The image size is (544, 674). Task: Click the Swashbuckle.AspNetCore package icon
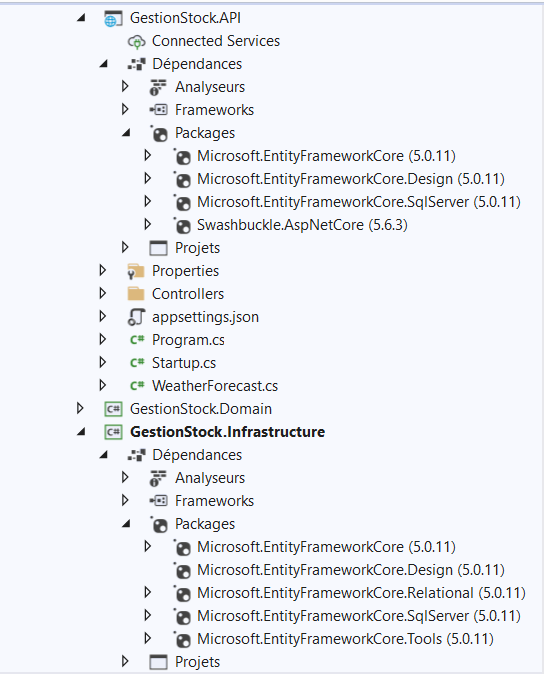182,225
